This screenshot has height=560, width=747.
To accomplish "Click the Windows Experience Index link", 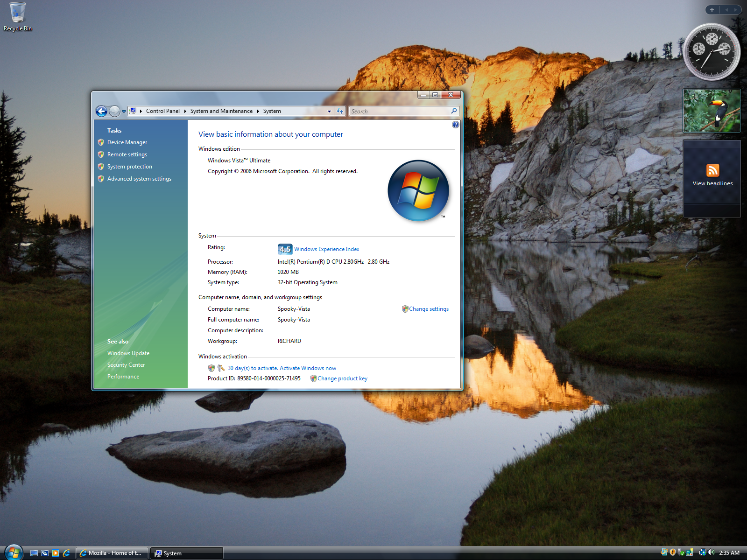I will point(326,249).
